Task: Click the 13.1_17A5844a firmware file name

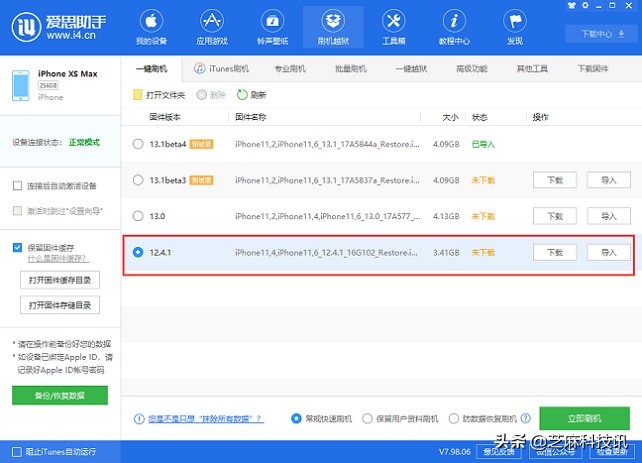Action: pos(327,144)
